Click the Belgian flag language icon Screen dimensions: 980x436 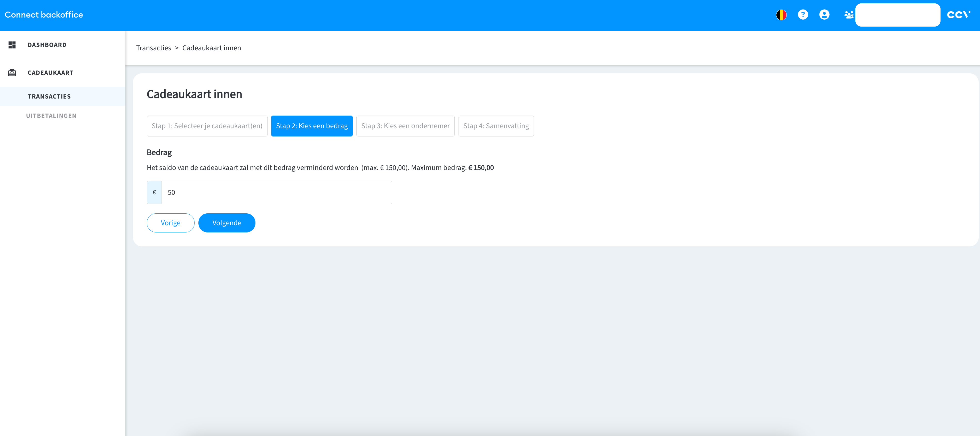781,15
